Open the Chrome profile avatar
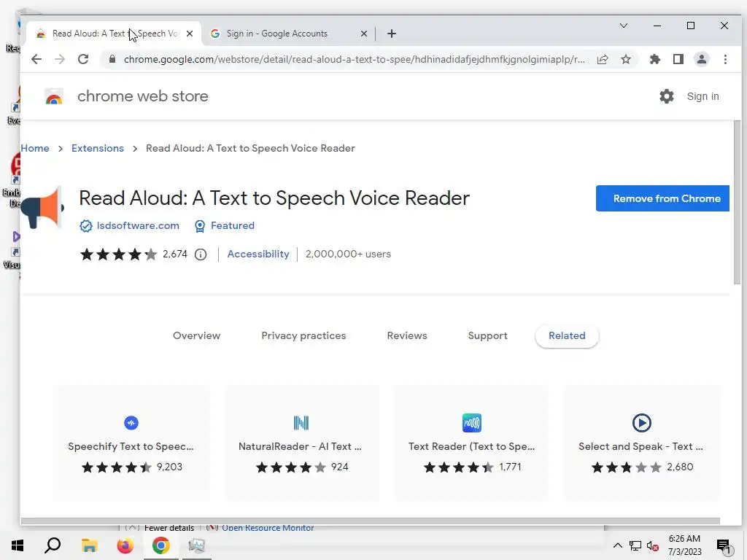Image resolution: width=747 pixels, height=560 pixels. pyautogui.click(x=702, y=59)
